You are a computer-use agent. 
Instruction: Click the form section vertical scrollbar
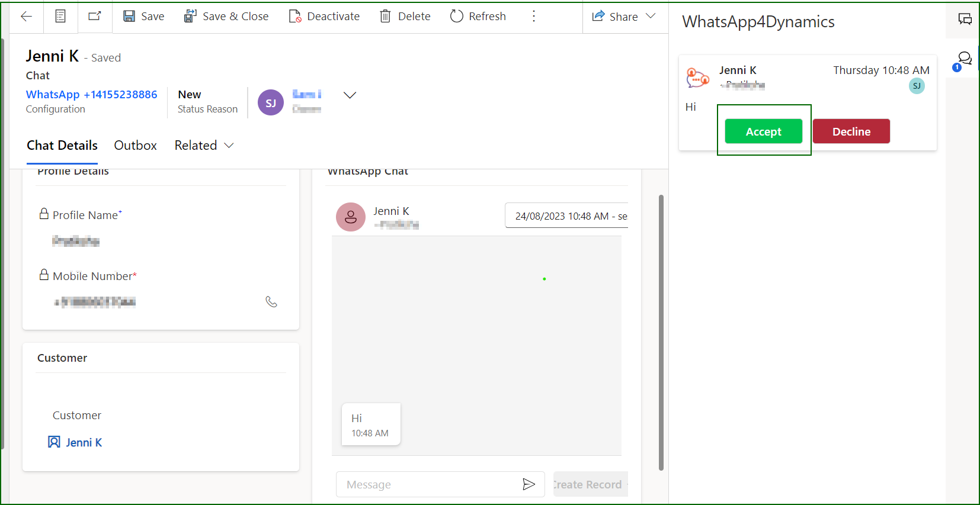point(661,333)
